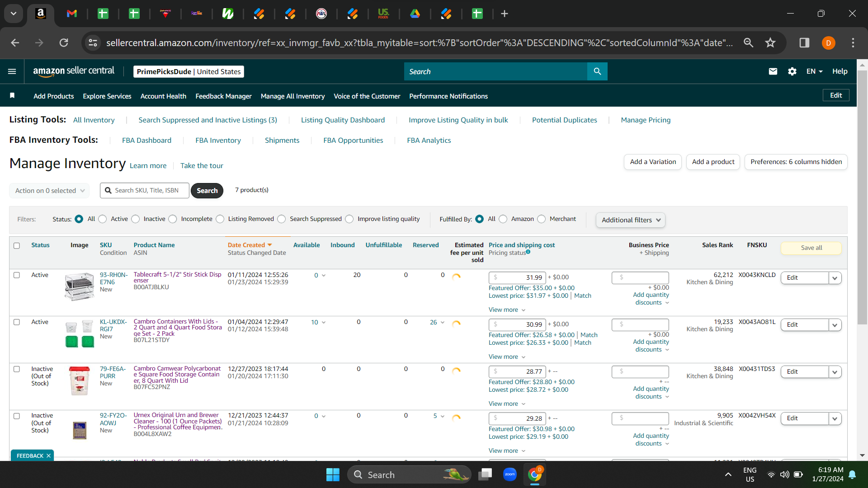The image size is (868, 488).
Task: Click Match next to Tablecraft lowest price
Action: click(x=583, y=296)
